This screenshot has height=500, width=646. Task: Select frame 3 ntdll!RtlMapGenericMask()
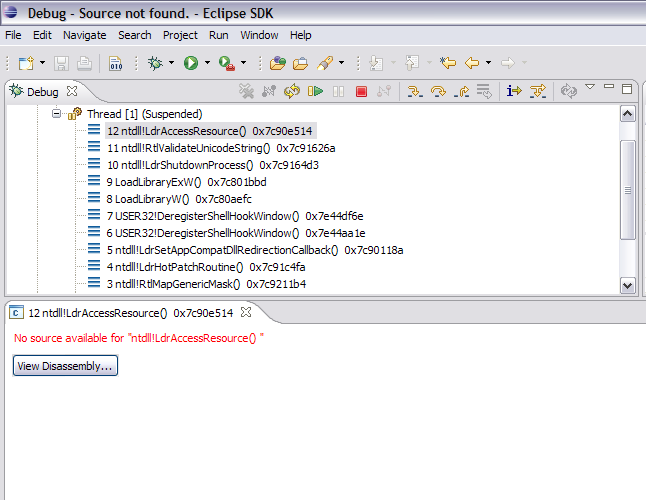coord(206,284)
